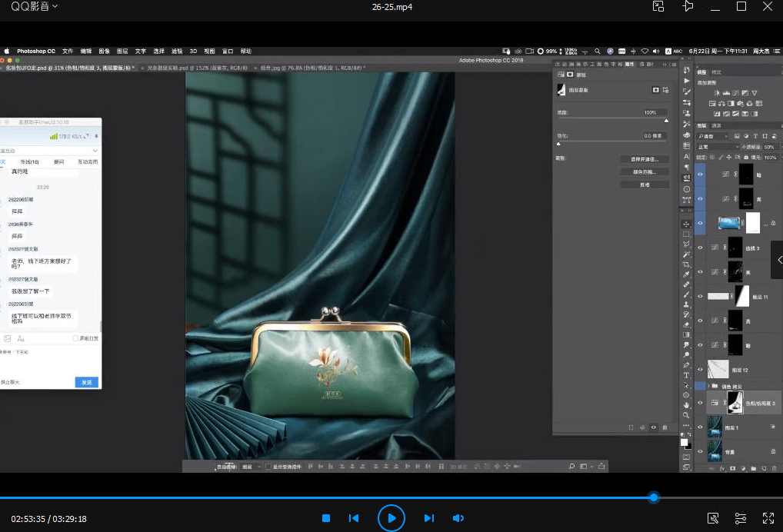Expand the 调色 拷贝 layer group
This screenshot has height=532, width=783.
708,386
